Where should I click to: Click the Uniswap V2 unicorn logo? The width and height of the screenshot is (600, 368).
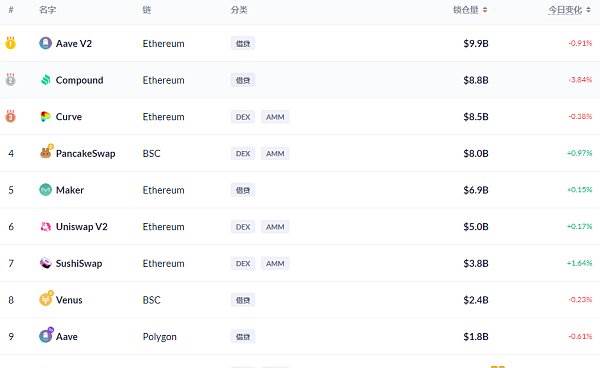(x=46, y=226)
